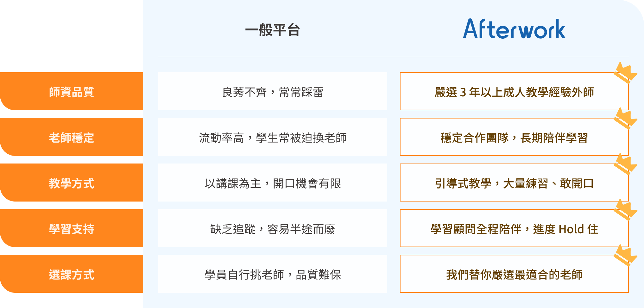Click the 選課方式 orange label

[72, 274]
